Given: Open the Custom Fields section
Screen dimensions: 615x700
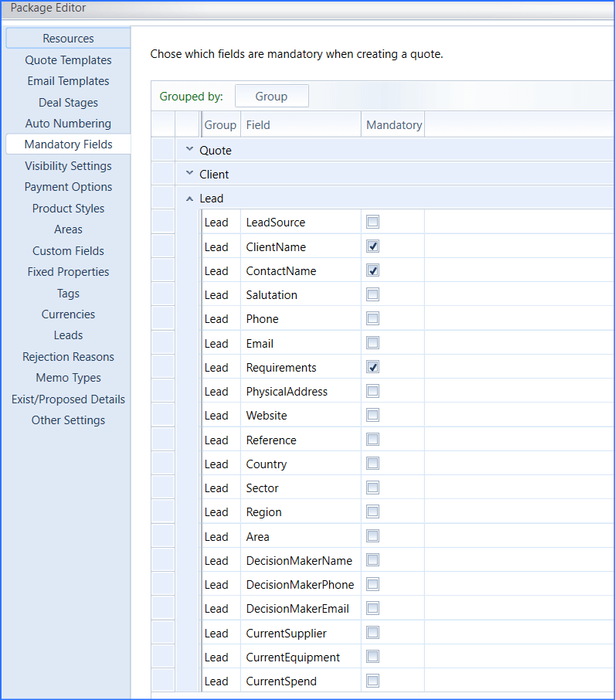Looking at the screenshot, I should 68,251.
